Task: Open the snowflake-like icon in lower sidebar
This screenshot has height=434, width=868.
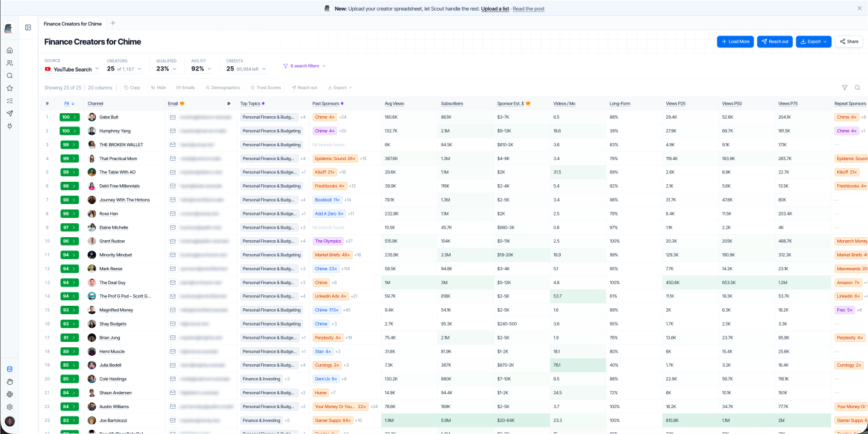Action: click(x=9, y=394)
